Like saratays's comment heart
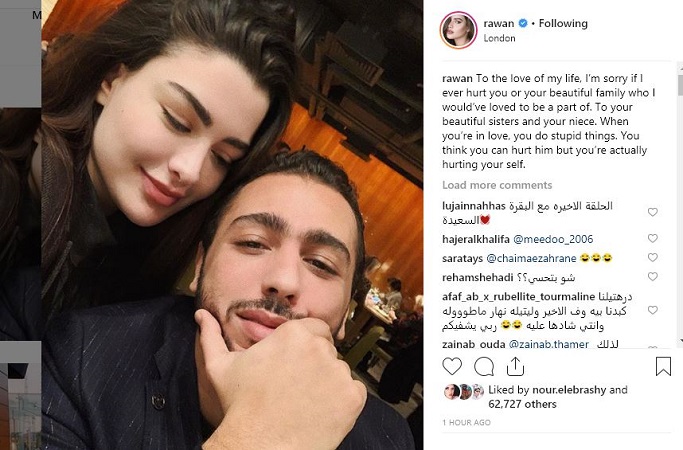The height and width of the screenshot is (450, 683). [x=652, y=257]
